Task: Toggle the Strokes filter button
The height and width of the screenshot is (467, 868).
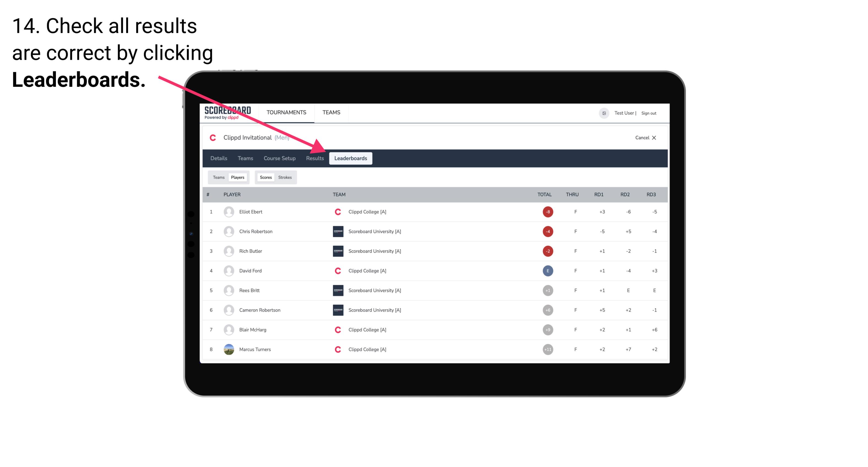Action: (x=286, y=177)
